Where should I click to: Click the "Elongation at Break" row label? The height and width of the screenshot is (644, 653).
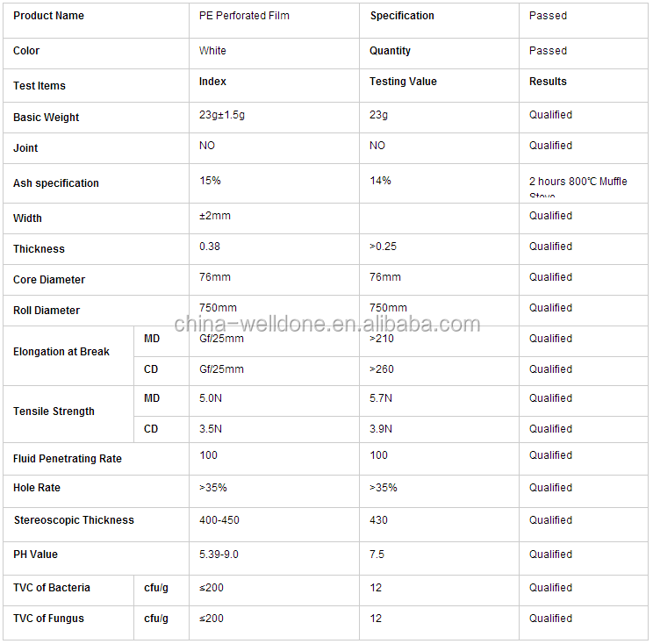pos(61,352)
